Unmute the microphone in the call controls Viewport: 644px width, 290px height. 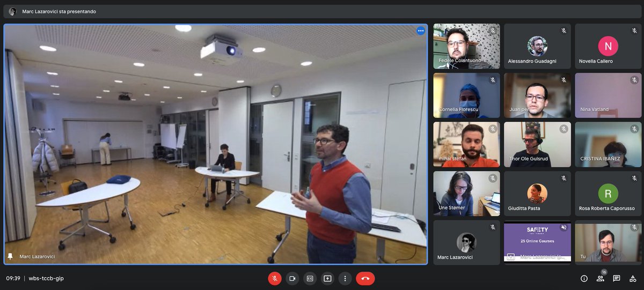tap(275, 278)
